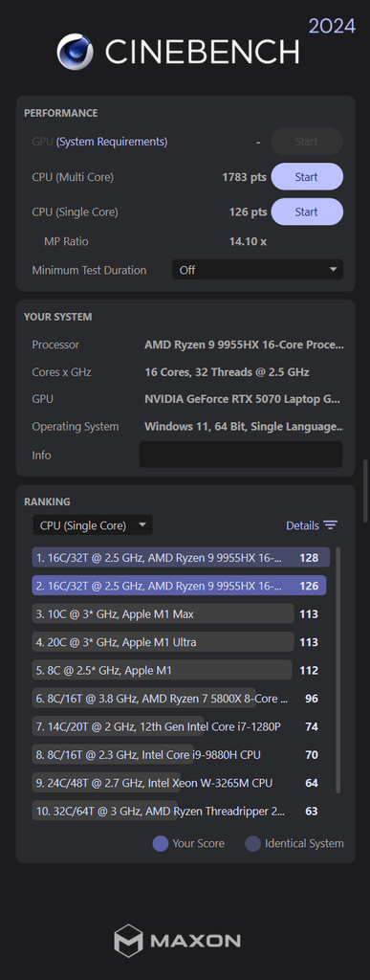Click the Identical System legend dot
This screenshot has height=980, width=370.
pos(252,843)
